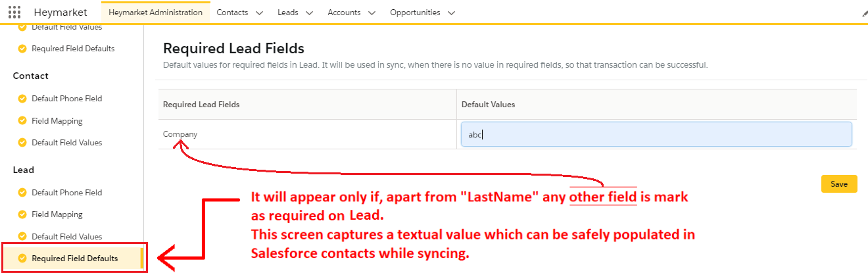Screen dimensions: 868x273
Task: Click the Company default value input field
Action: click(656, 134)
